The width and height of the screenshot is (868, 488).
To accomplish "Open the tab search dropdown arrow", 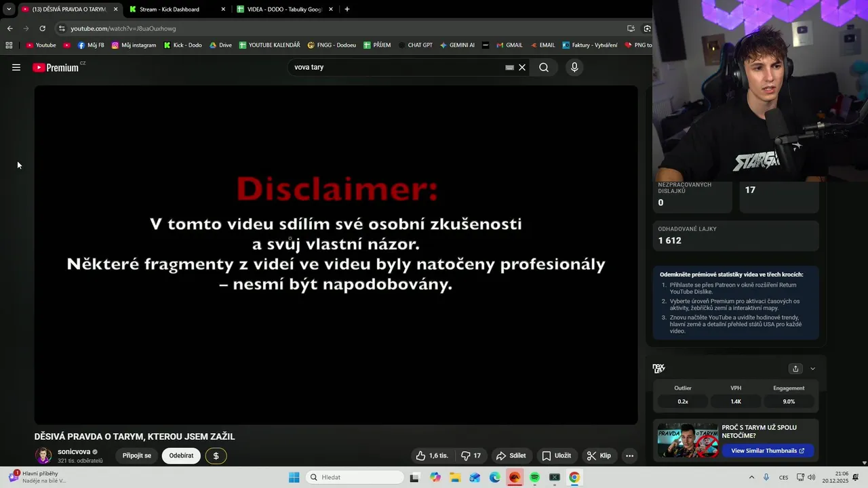I will coord(9,9).
